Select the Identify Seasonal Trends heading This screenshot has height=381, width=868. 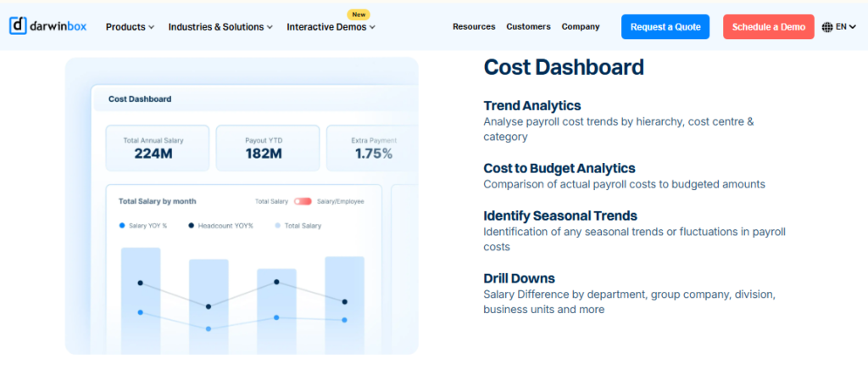(560, 216)
